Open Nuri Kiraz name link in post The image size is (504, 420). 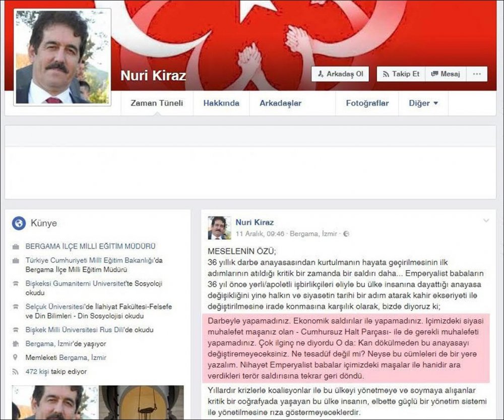255,222
